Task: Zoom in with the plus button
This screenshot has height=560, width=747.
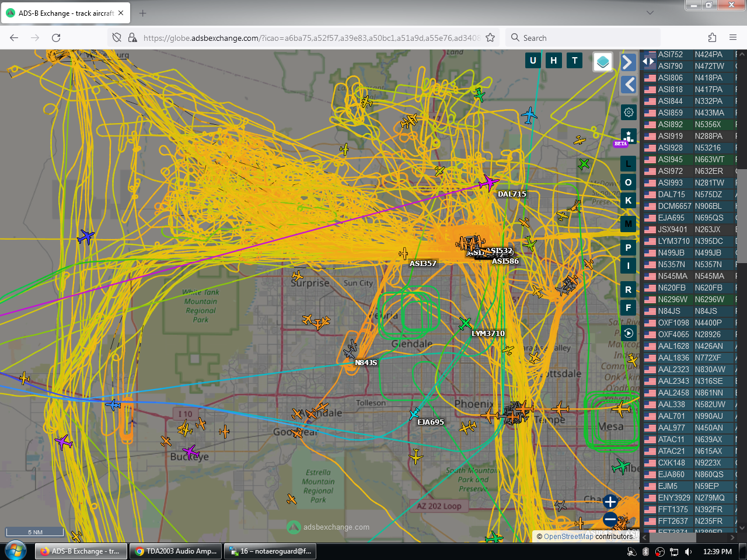Action: 610,502
